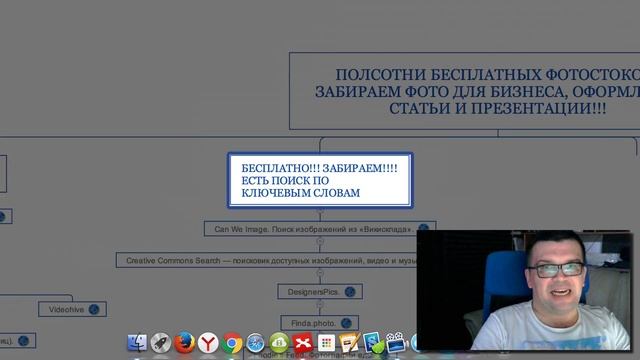Viewport: 640px width, 360px height.
Task: Select the БЕСПЛАТНО!!! ЗАБИРАЕМ!!!! highlighted node
Action: 320,180
